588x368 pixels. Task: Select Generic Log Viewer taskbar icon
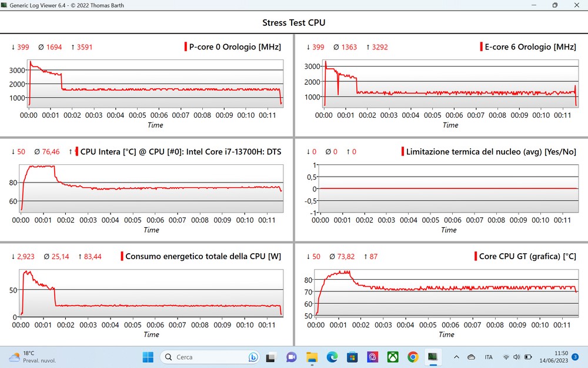point(433,357)
